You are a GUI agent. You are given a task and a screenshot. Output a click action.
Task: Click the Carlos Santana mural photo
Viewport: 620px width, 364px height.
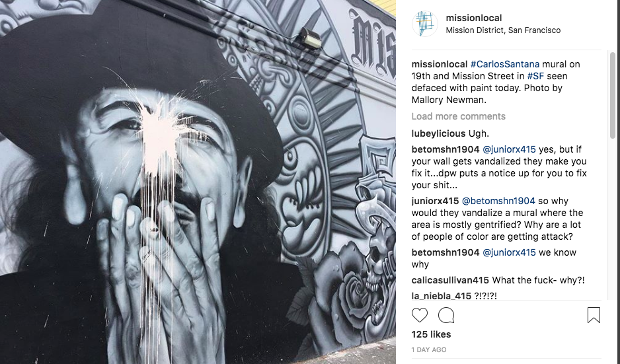(198, 182)
